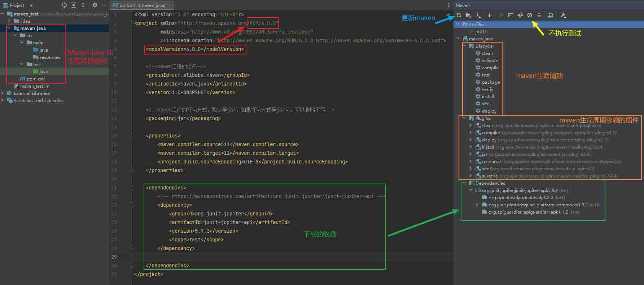Click the disabled Run Maven Build icon

click(501, 15)
